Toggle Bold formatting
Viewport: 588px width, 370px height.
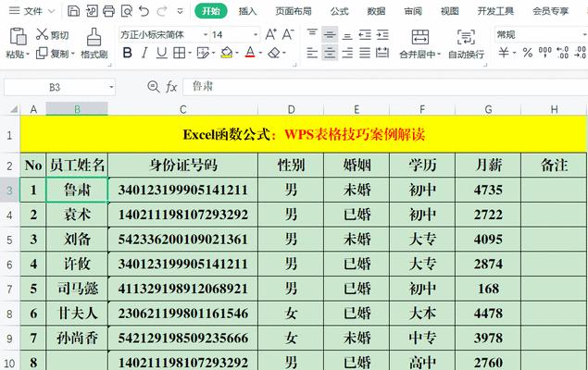tap(127, 53)
